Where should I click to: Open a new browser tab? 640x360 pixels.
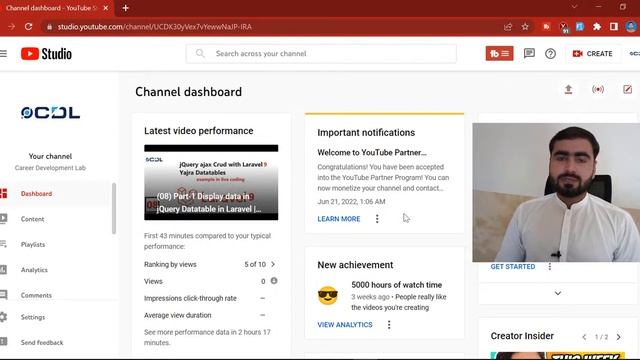coord(126,8)
